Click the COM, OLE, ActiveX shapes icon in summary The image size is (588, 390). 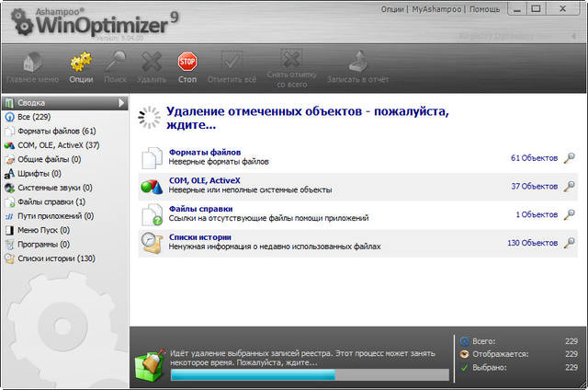[152, 186]
